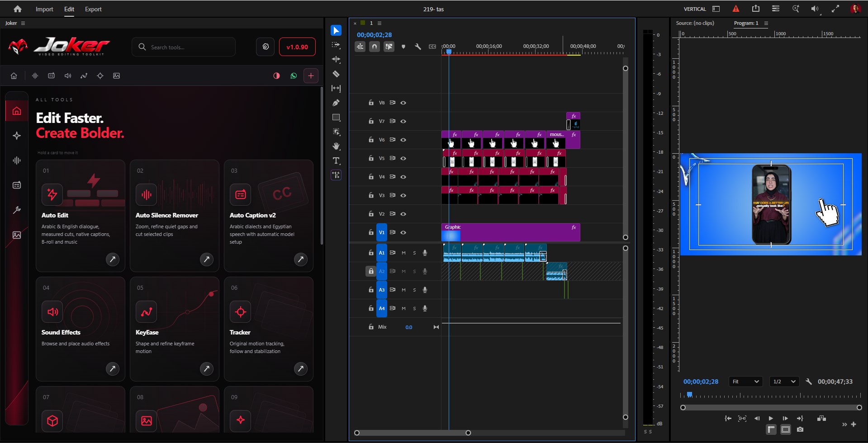Select the Razor tool

[x=336, y=74]
